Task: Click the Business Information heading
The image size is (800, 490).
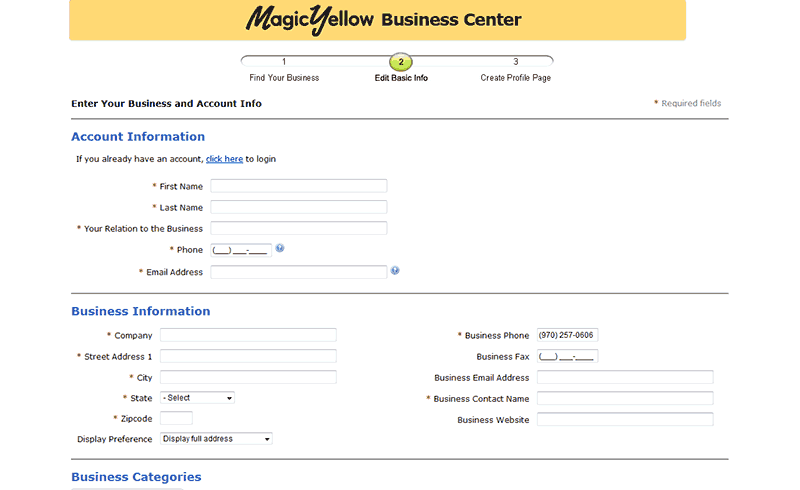Action: 141,311
